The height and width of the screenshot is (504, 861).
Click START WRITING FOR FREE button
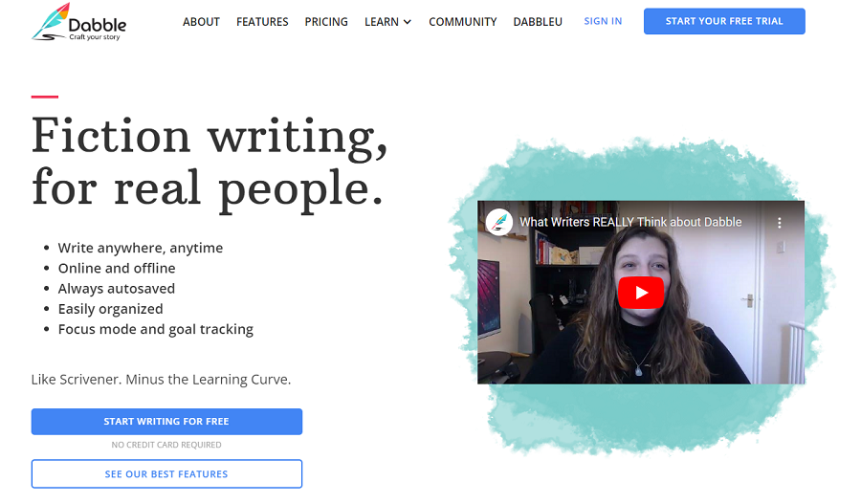166,422
